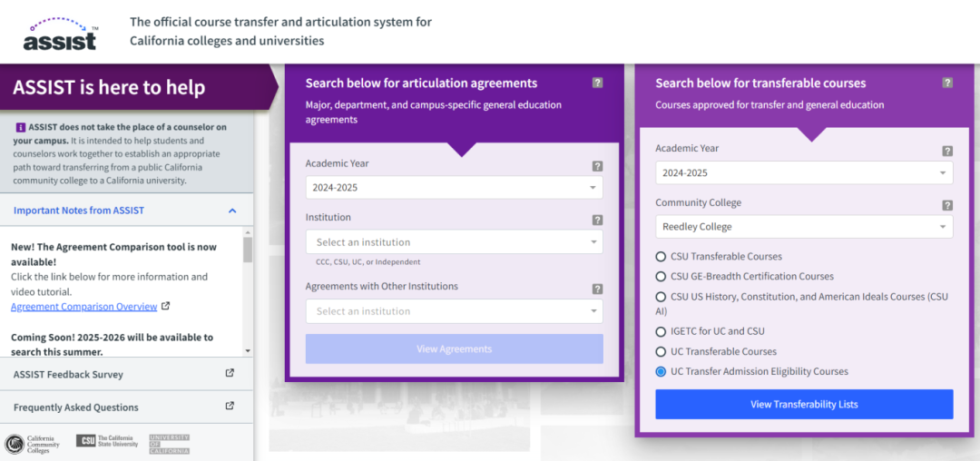Click "Courses approved for transfer and general education" text
980x461 pixels.
tap(770, 105)
